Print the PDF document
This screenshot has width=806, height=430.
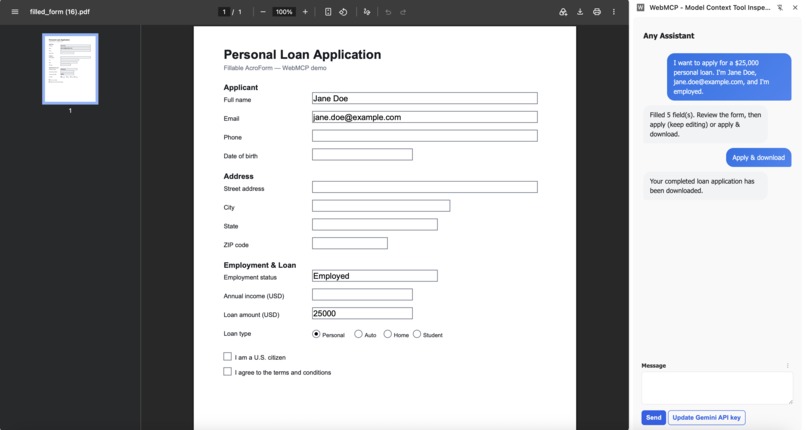point(597,11)
